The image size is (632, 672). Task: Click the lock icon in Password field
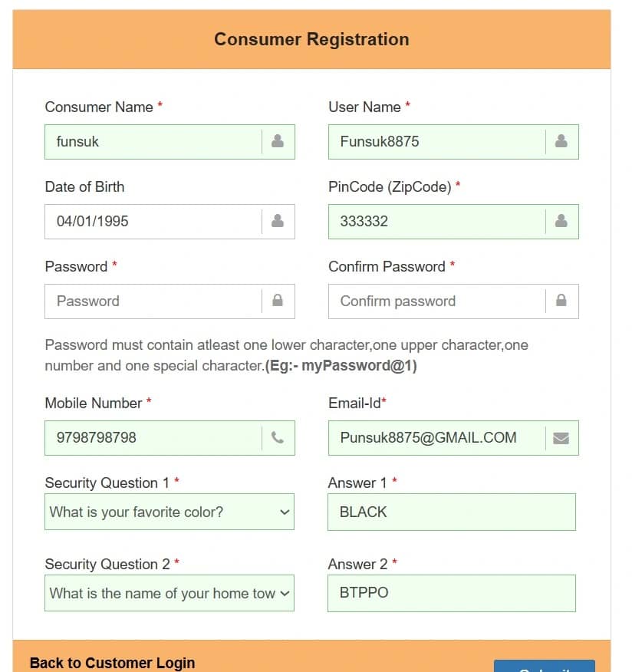coord(278,301)
